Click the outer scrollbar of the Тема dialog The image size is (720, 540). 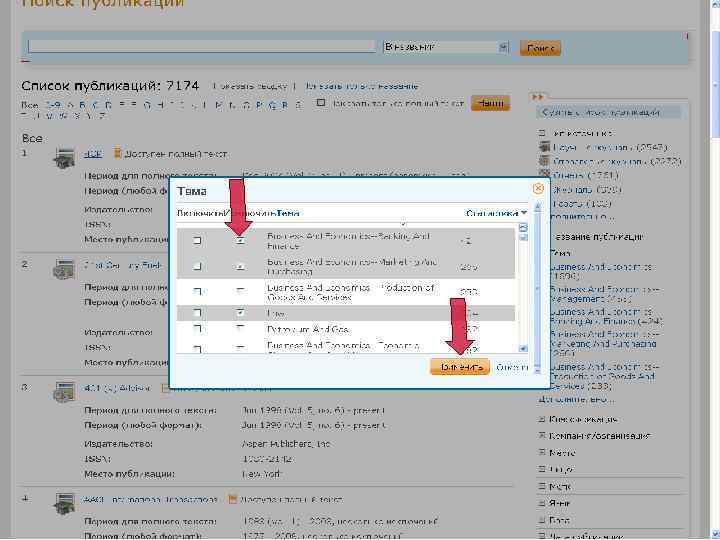[x=537, y=289]
